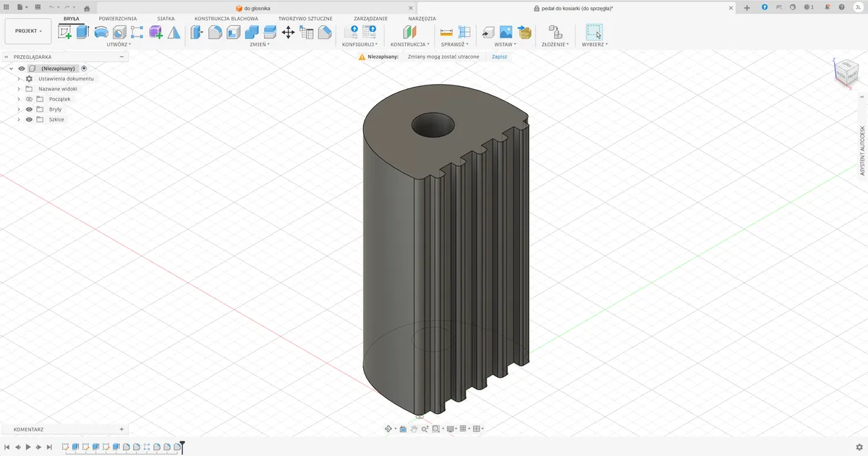
Task: Open the PROJEKT workspace dropdown
Action: 28,31
